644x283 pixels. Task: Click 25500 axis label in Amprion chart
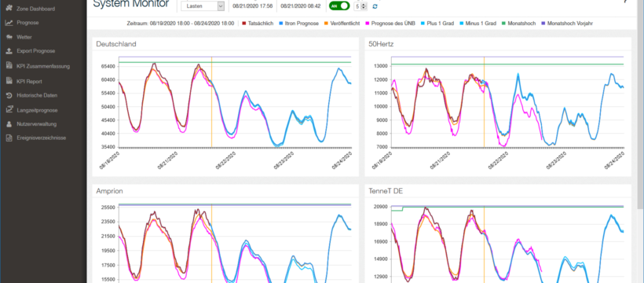[109, 208]
